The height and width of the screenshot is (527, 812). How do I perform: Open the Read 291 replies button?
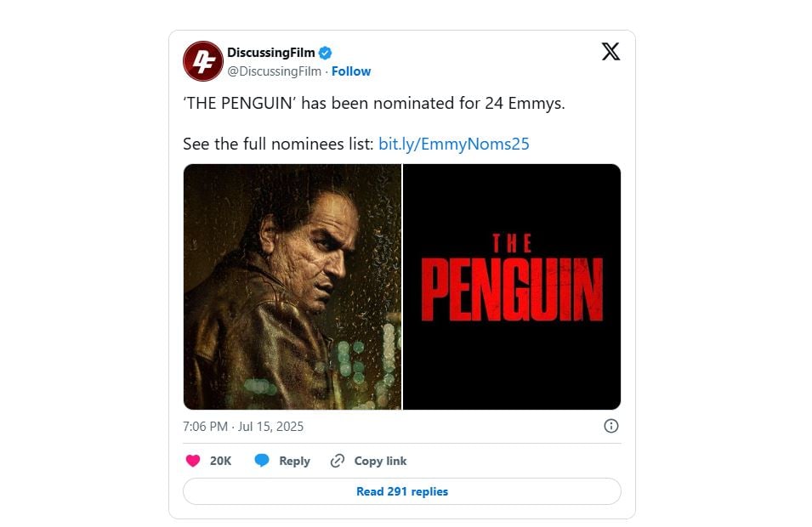coord(402,491)
